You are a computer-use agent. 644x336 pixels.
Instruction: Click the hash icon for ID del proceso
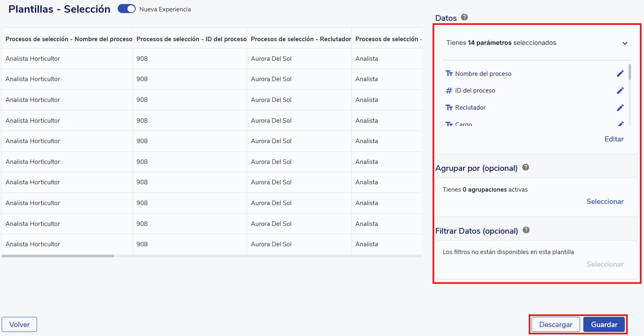[x=449, y=91]
